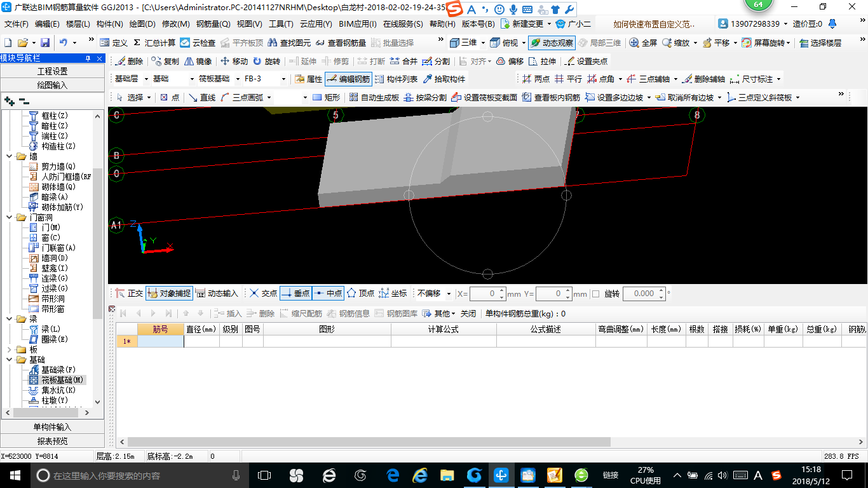
Task: Open the 绘图(D) menu
Action: click(142, 24)
